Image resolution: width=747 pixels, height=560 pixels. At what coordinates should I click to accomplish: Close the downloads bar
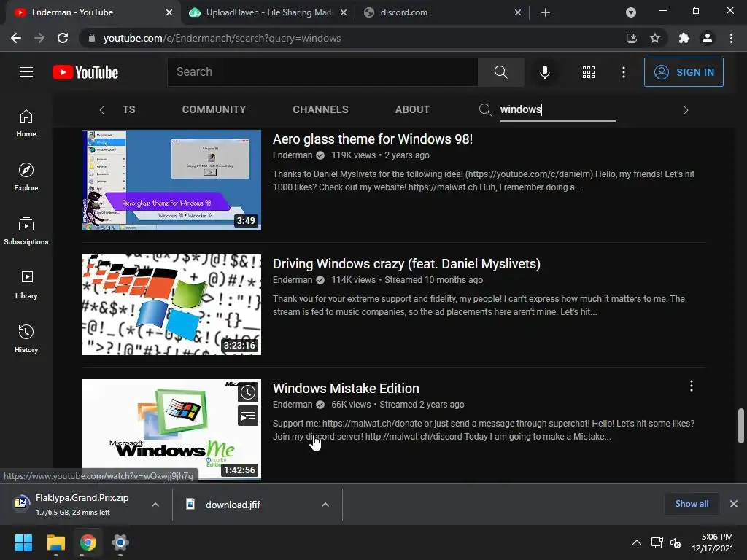point(734,504)
